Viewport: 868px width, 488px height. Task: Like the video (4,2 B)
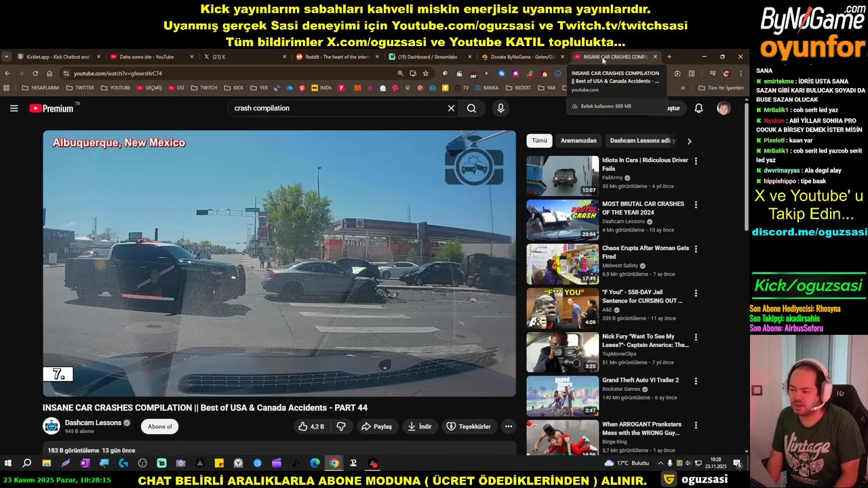pos(311,426)
